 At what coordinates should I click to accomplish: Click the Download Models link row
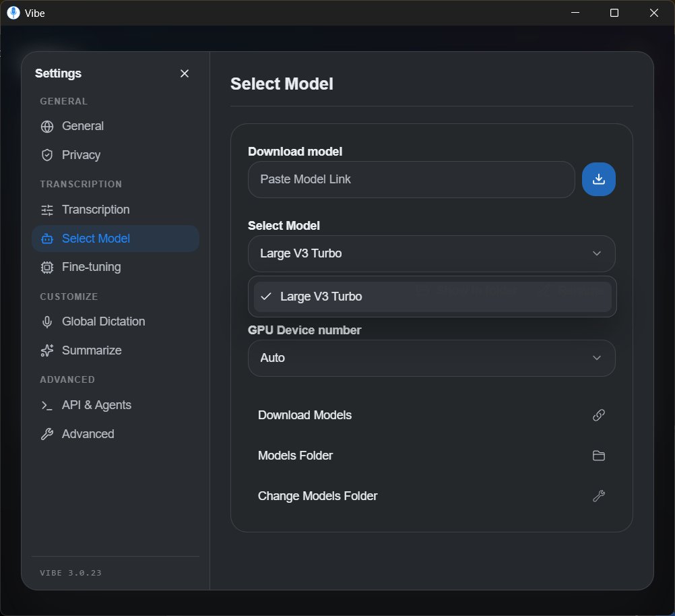431,415
